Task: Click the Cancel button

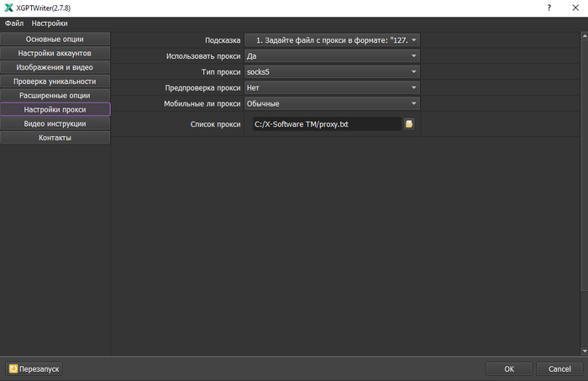Action: (559, 369)
